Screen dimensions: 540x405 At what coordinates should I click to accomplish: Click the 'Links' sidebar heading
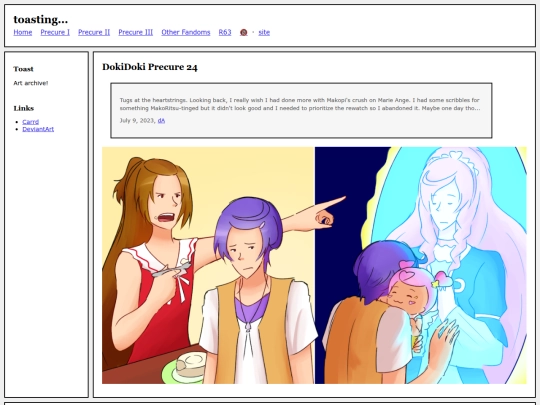[24, 108]
